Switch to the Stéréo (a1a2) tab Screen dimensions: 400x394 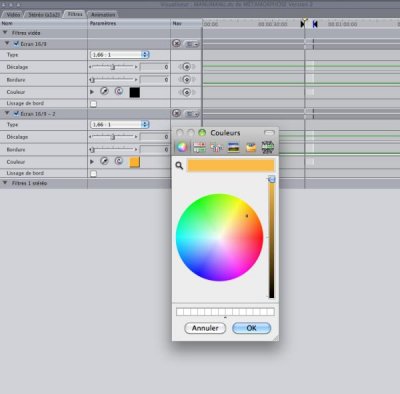pyautogui.click(x=44, y=15)
